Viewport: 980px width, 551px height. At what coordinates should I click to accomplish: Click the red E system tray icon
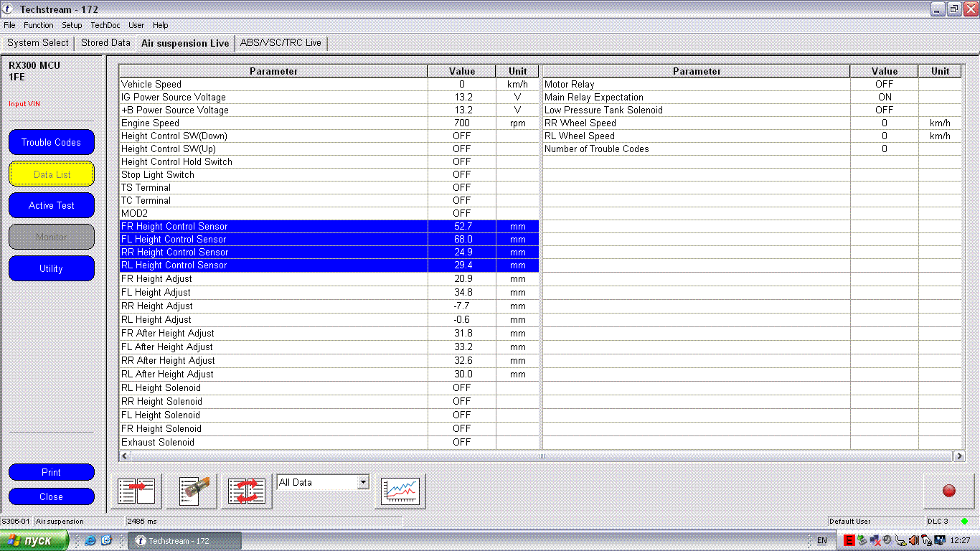[849, 540]
